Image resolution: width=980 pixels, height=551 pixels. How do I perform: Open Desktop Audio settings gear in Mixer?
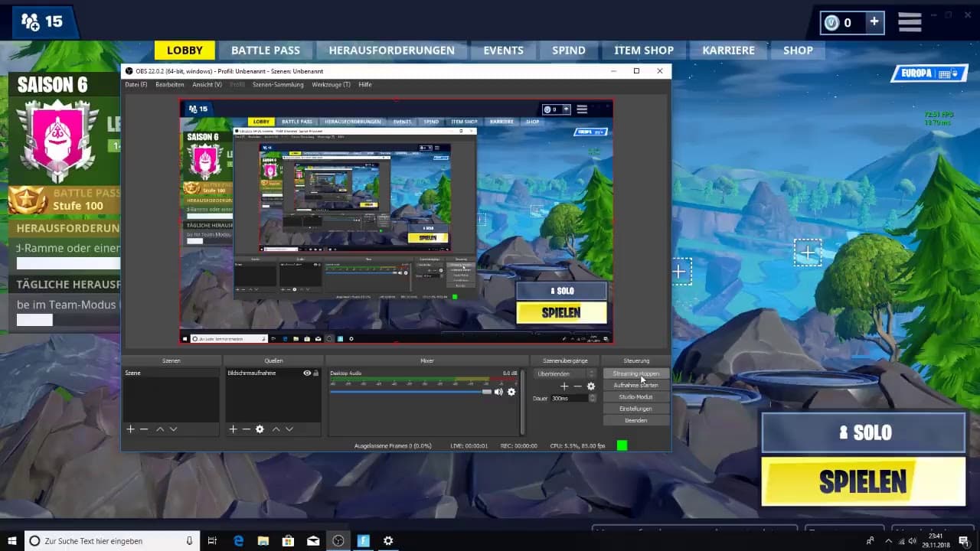point(511,392)
